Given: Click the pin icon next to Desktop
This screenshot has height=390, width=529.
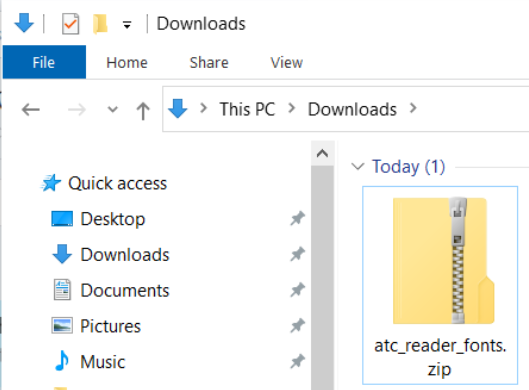Looking at the screenshot, I should click(x=298, y=219).
